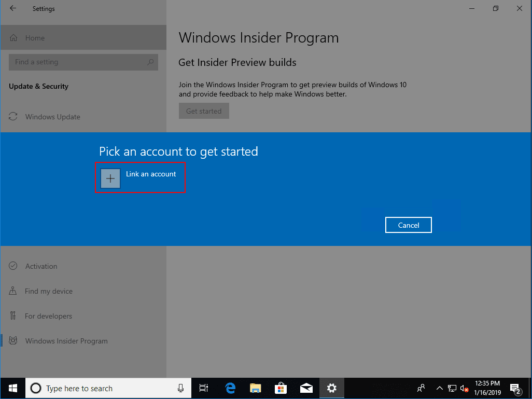Expand hidden icons in the system tray

click(x=439, y=388)
